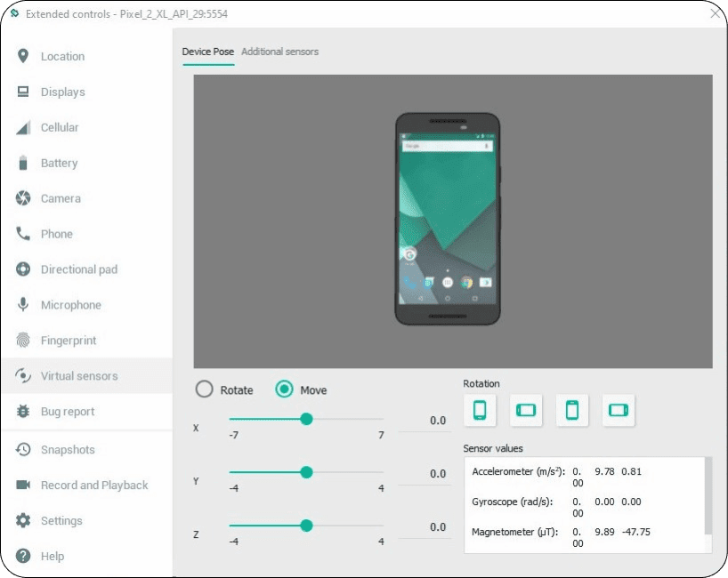Click the Accelerometer (m/s²) label
The height and width of the screenshot is (578, 728).
point(518,471)
